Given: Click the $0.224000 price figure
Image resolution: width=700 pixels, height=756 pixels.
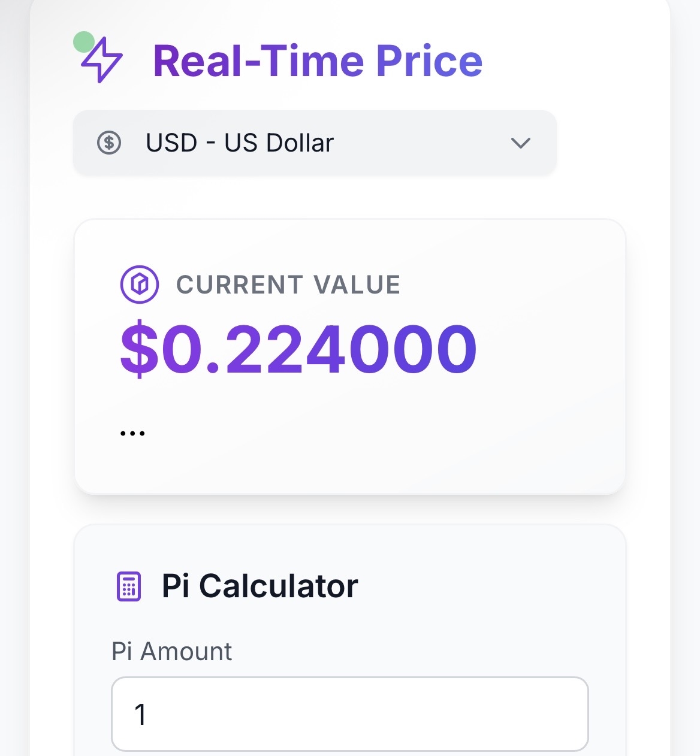Looking at the screenshot, I should 298,349.
